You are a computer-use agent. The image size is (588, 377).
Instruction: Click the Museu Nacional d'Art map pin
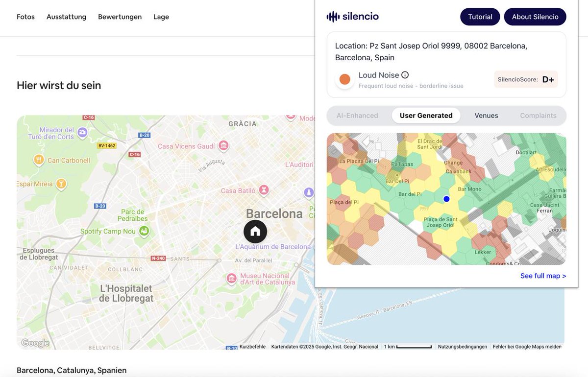232,279
